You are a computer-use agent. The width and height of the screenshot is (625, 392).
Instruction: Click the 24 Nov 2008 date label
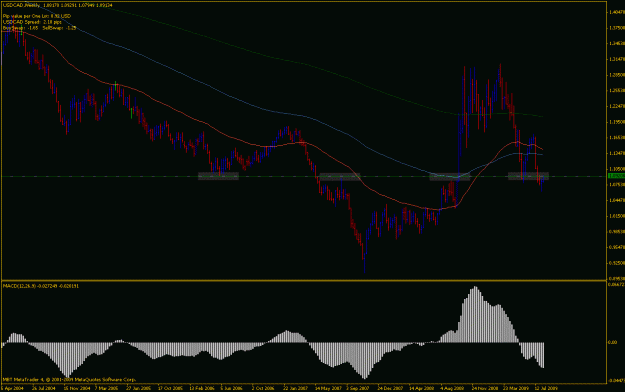(x=485, y=388)
